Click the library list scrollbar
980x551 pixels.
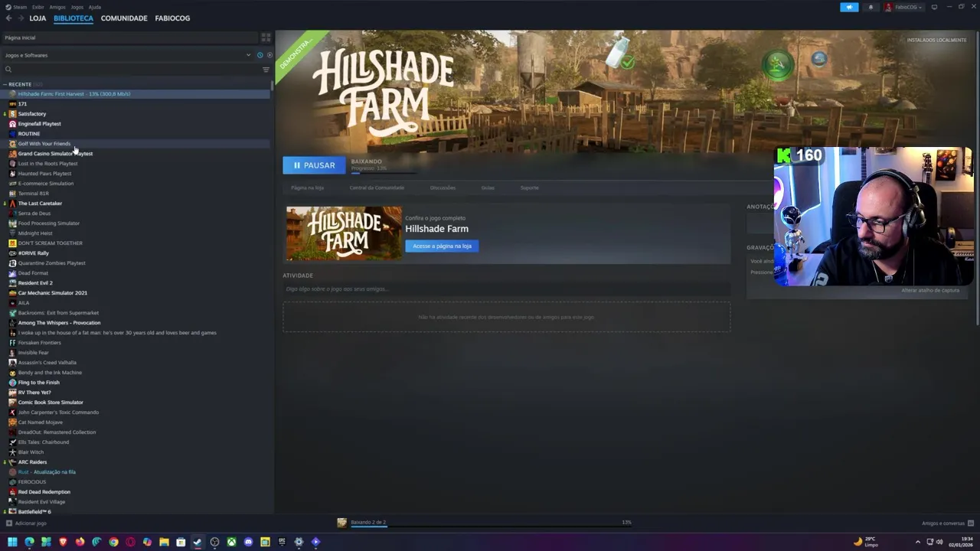[x=272, y=86]
